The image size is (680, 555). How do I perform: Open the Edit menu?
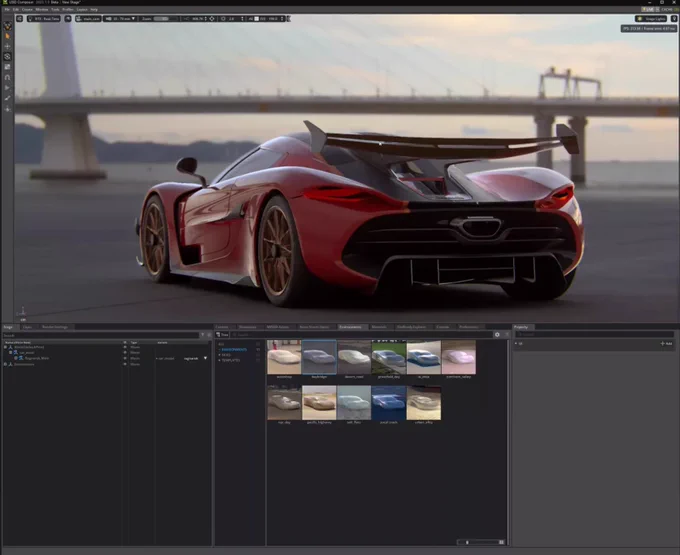coord(16,9)
